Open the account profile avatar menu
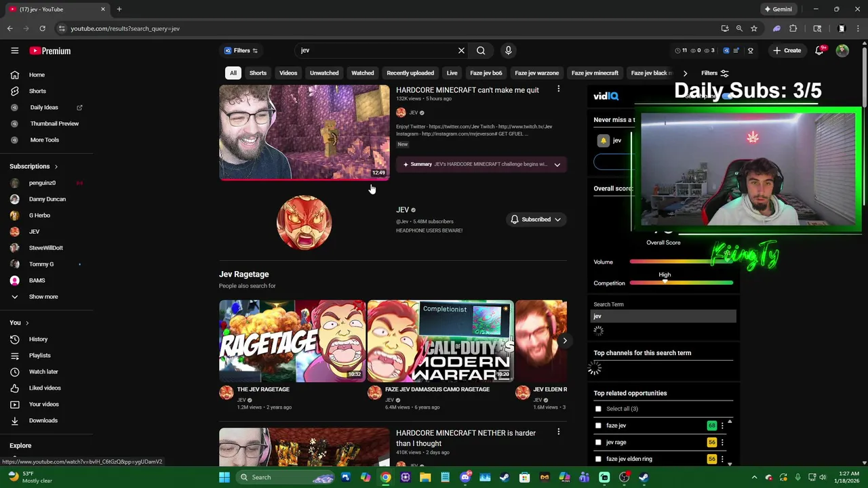 pos(842,51)
